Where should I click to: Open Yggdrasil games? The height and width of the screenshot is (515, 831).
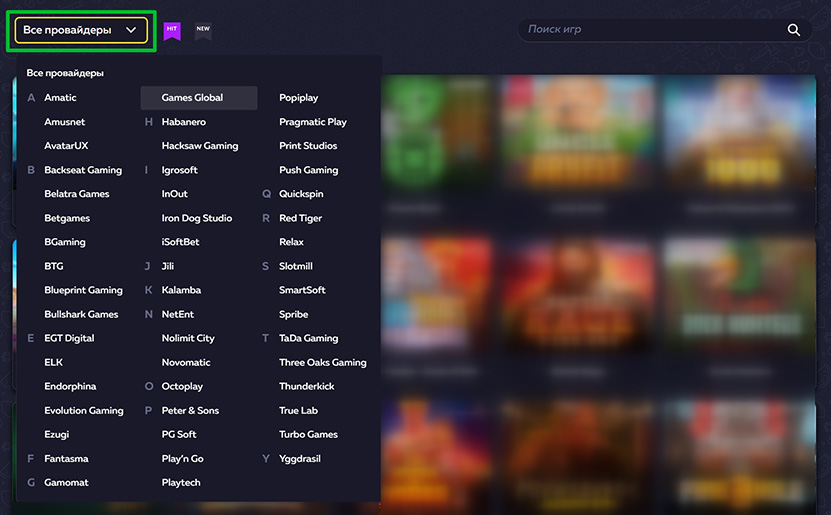(300, 459)
